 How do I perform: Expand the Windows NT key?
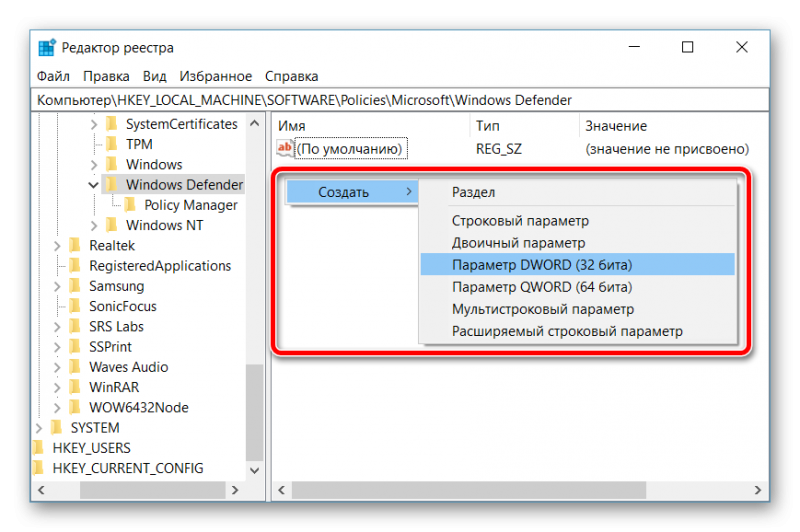point(94,225)
